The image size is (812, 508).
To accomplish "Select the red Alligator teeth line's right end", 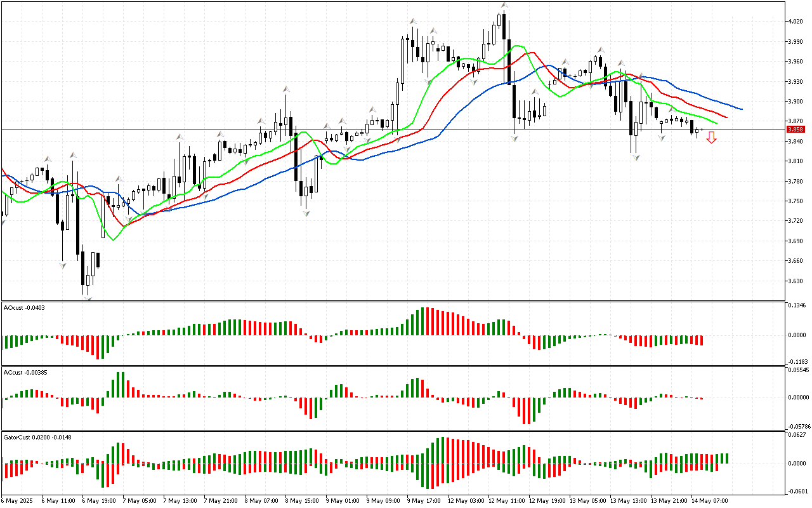I will pyautogui.click(x=726, y=117).
